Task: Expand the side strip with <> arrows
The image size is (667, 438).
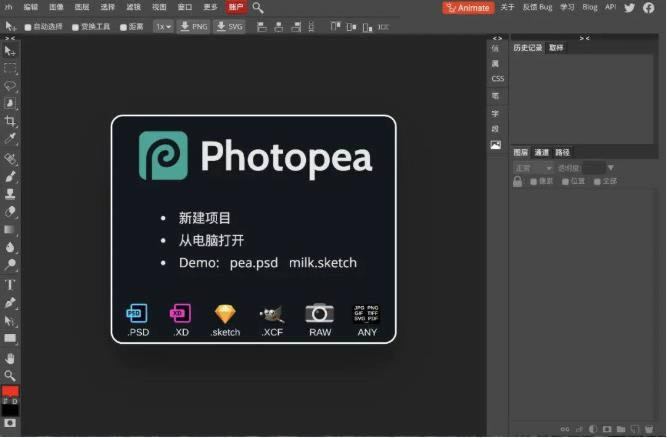Action: click(497, 38)
